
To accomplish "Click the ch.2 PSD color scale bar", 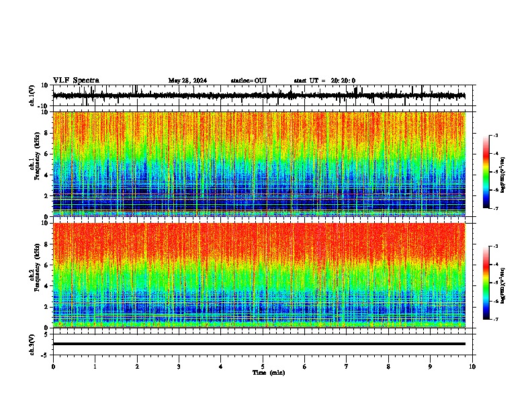I will (486, 283).
